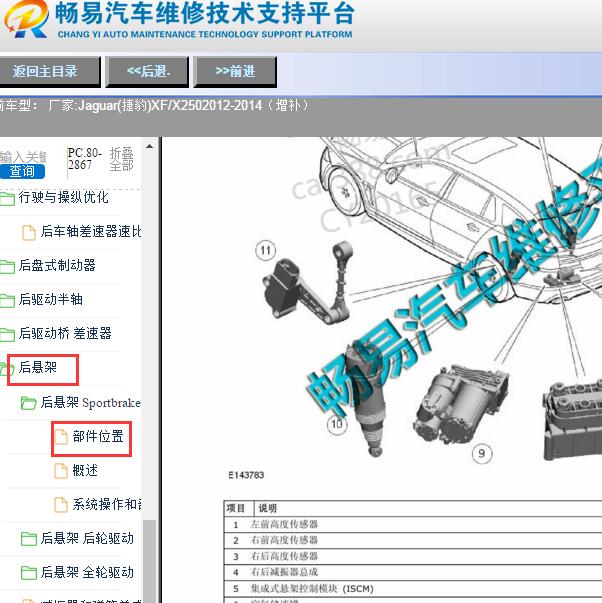Expand 后盘式制动器 folder

(x=57, y=265)
